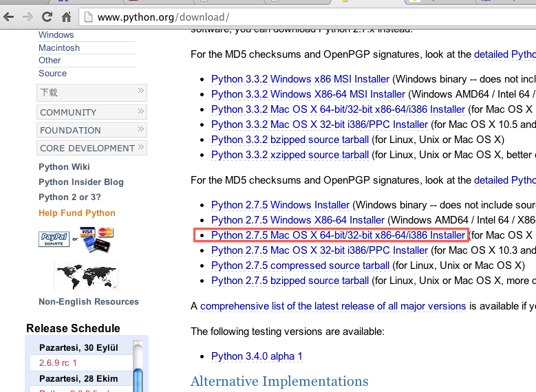This screenshot has width=536, height=392.
Task: Open the Python 2 or 3? link
Action: coord(69,197)
